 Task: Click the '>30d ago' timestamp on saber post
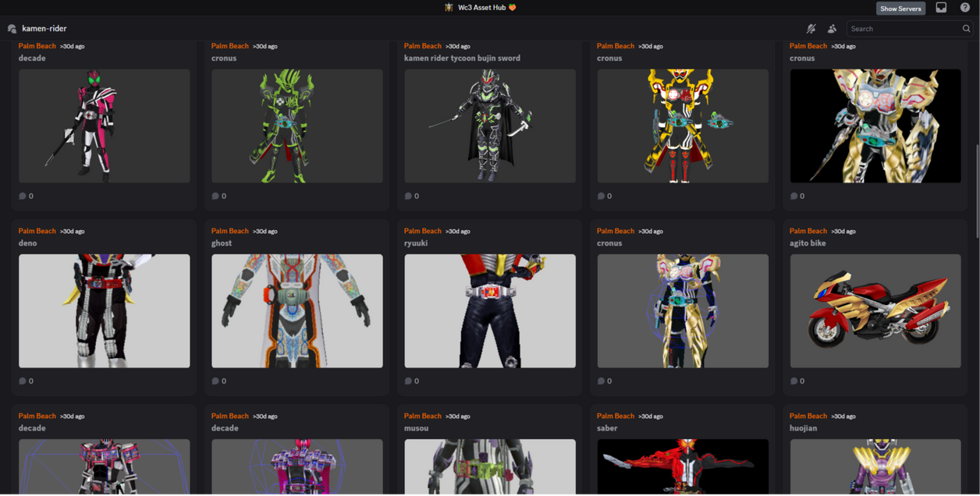pos(651,416)
